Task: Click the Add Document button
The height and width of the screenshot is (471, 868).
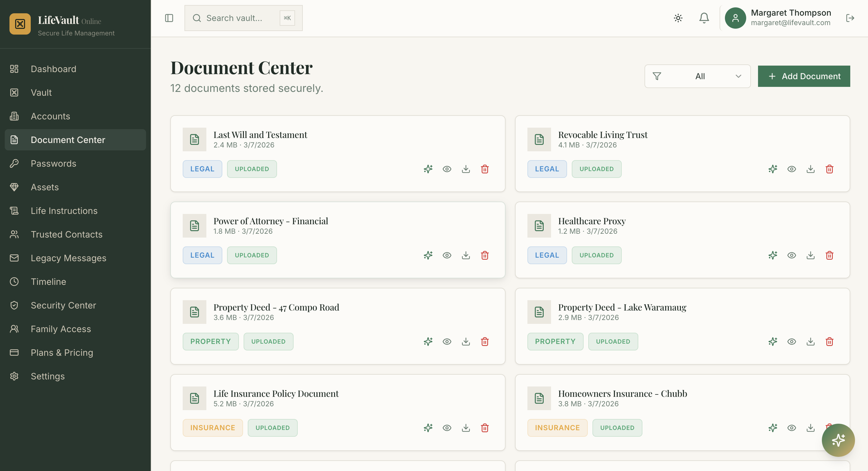Action: point(804,76)
